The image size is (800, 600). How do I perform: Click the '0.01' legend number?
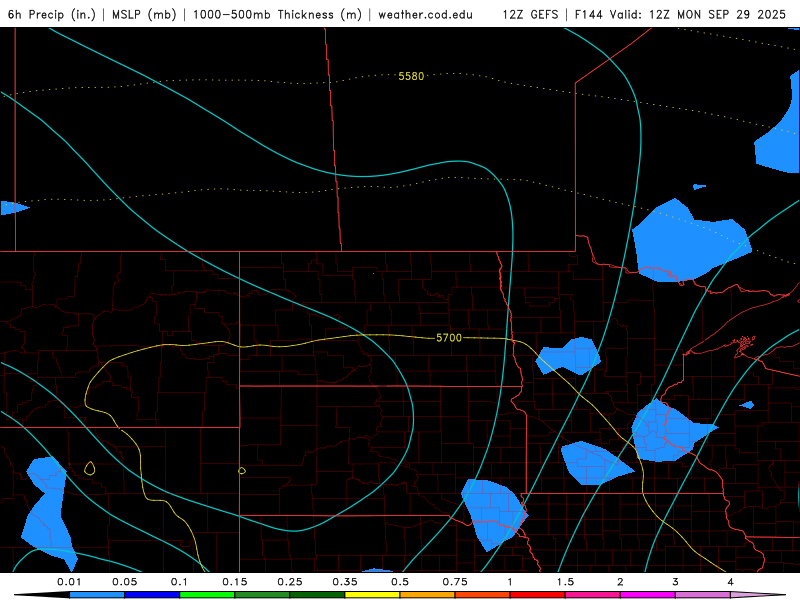click(x=69, y=582)
